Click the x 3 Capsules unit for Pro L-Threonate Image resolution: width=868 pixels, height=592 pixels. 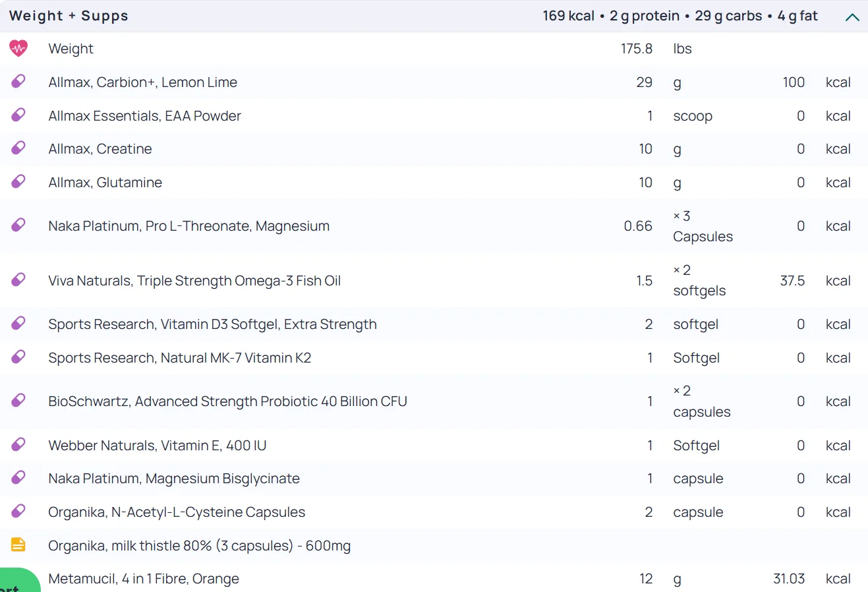coord(703,226)
